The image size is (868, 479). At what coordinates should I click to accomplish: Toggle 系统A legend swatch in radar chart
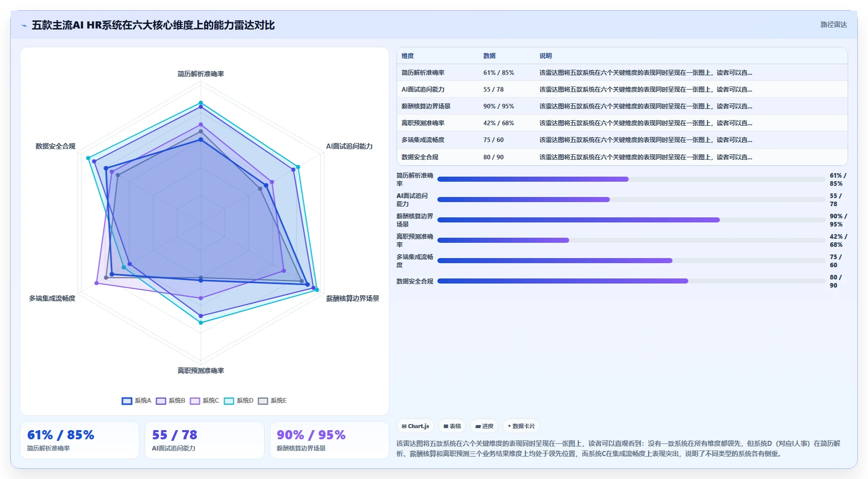pos(127,401)
